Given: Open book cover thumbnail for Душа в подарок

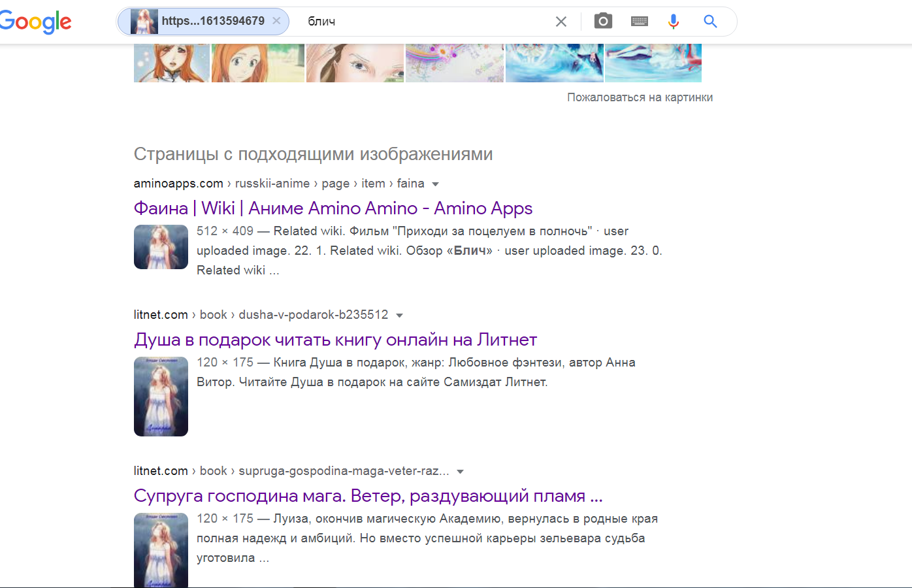Looking at the screenshot, I should 161,397.
